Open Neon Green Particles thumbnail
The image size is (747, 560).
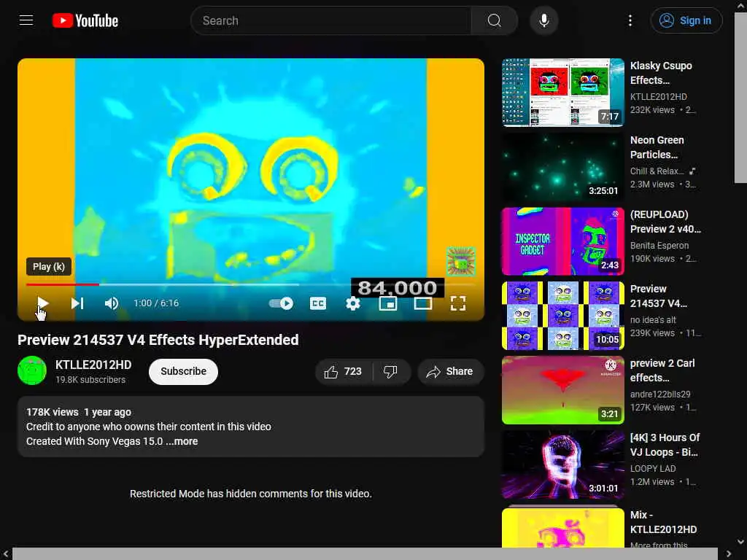pyautogui.click(x=562, y=167)
